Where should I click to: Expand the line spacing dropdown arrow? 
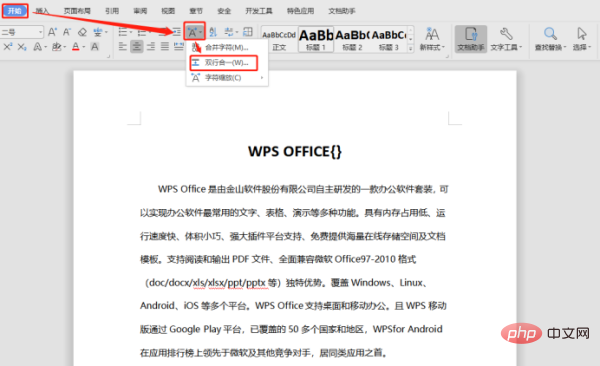click(237, 32)
